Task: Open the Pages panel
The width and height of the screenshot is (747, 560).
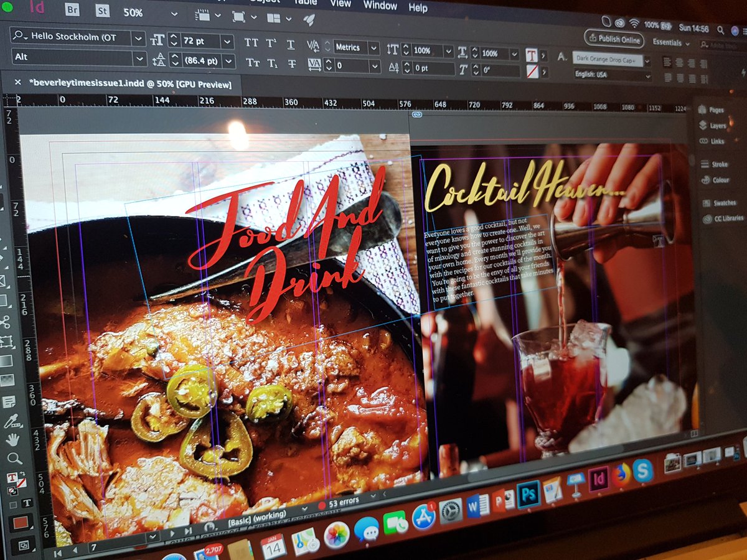Action: point(711,110)
